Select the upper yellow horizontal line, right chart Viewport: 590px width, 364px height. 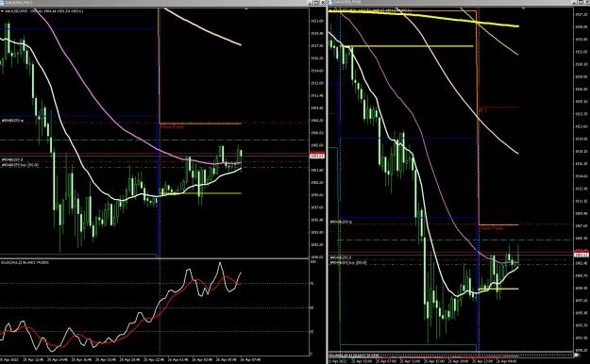[x=408, y=46]
